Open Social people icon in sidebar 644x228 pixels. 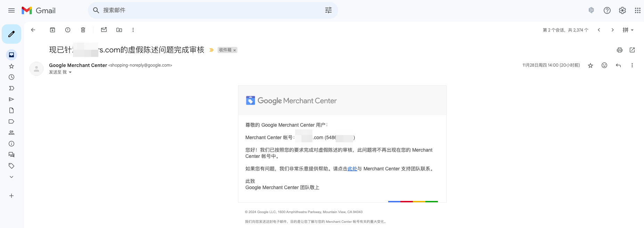point(11,133)
